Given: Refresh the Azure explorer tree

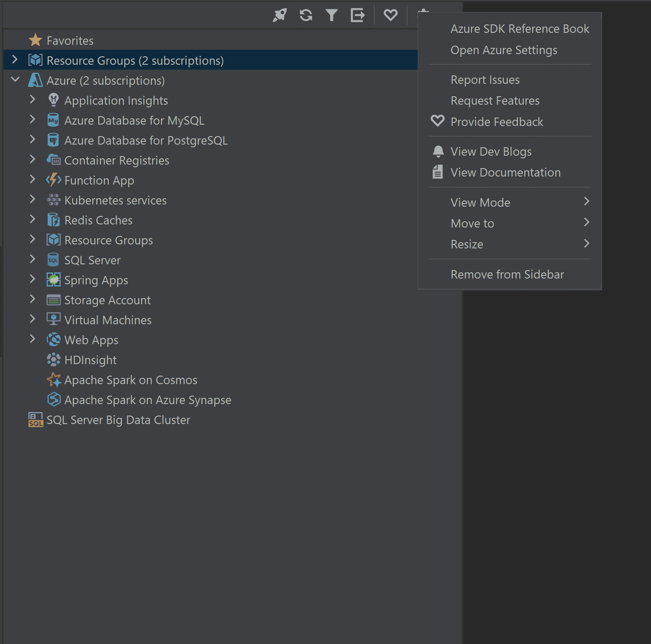Looking at the screenshot, I should [306, 15].
